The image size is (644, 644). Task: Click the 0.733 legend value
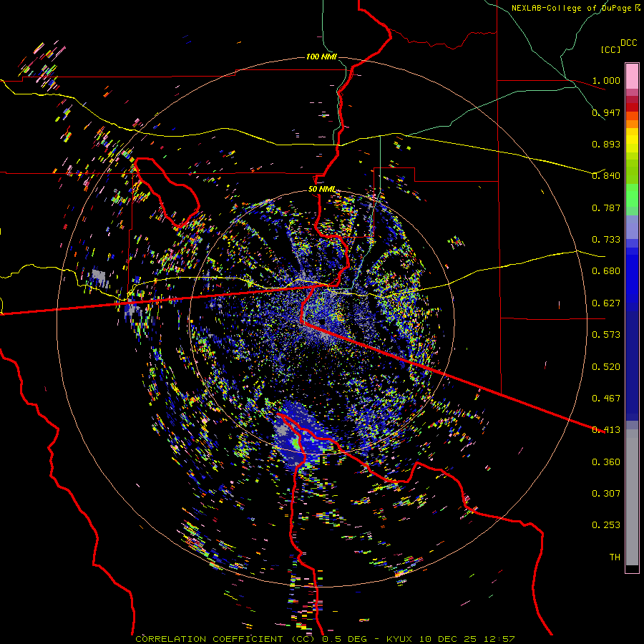click(x=606, y=240)
